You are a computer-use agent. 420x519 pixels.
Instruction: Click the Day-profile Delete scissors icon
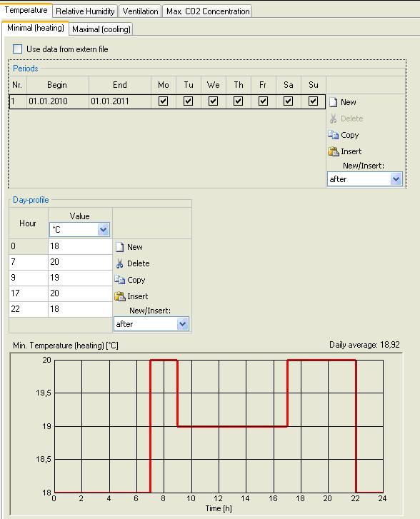(x=119, y=264)
